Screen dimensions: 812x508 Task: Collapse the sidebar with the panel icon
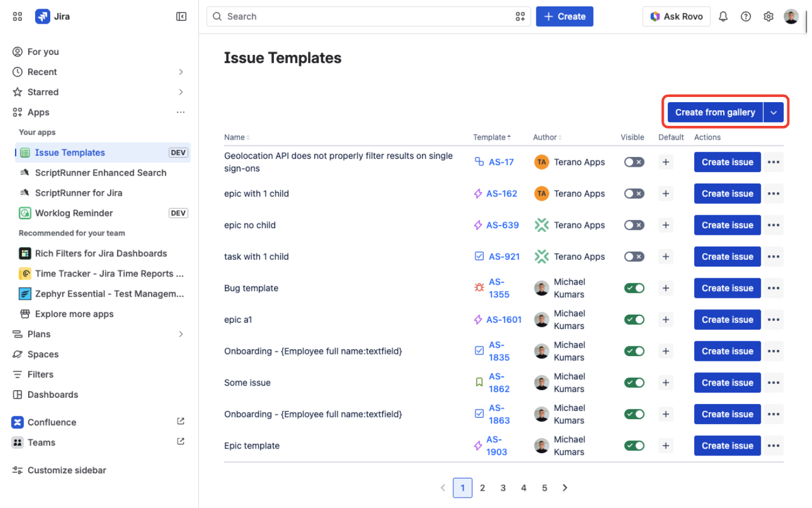[x=181, y=17]
